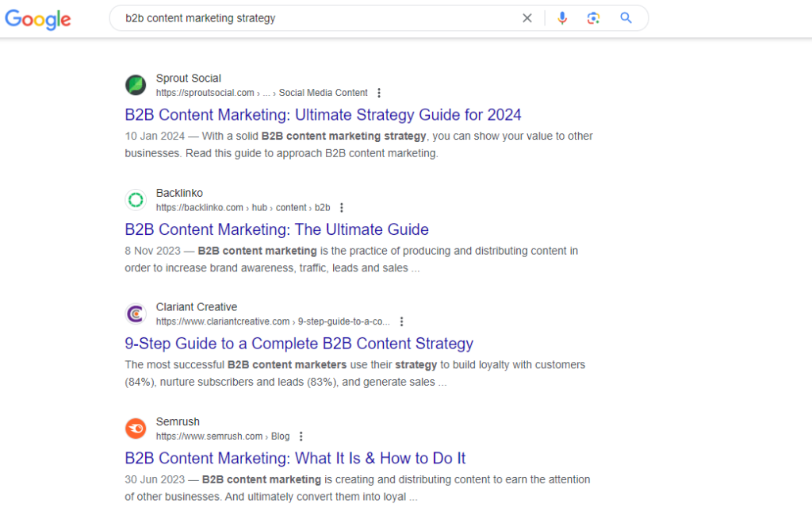Click the Backlinko site name
This screenshot has width=812, height=523.
(179, 193)
